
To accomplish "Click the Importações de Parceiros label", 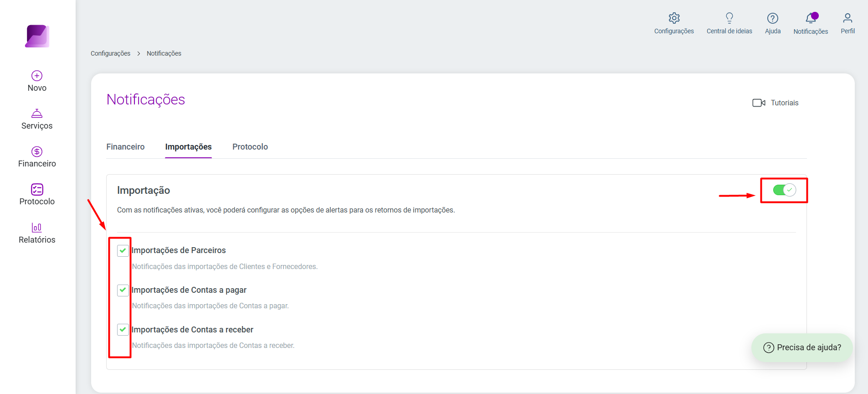I will click(179, 250).
